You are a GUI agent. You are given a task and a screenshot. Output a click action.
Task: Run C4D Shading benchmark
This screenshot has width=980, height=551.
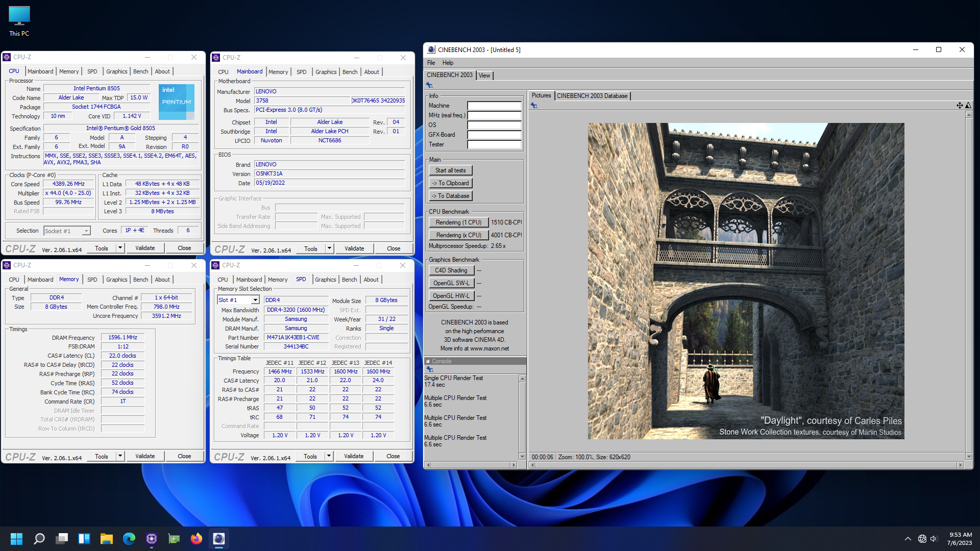pos(451,270)
